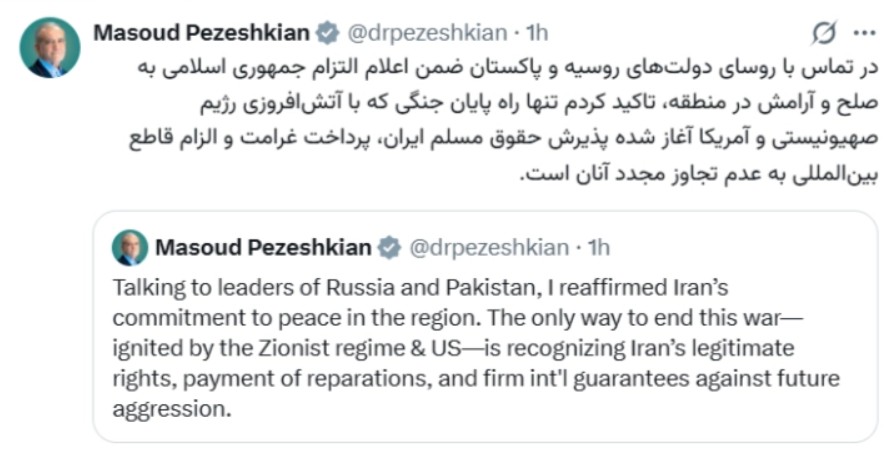Click the word 'aggression.' ending the quoted post
Image resolution: width=892 pixels, height=462 pixels.
[172, 410]
